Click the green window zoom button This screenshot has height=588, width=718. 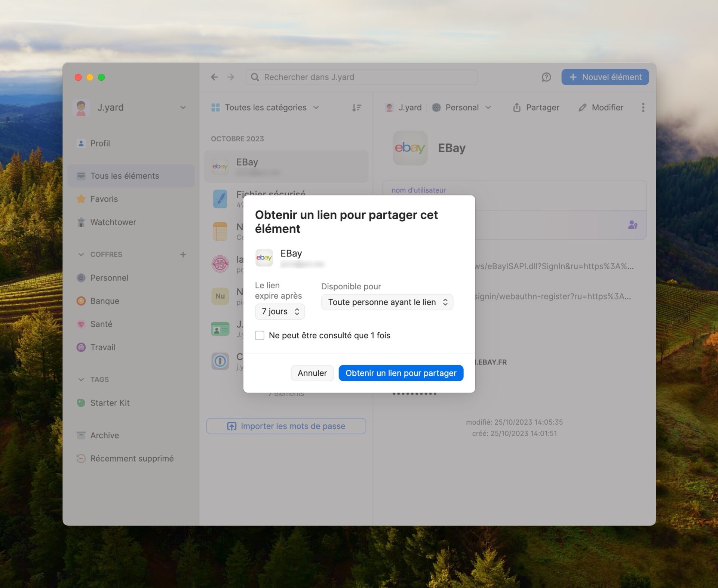pyautogui.click(x=101, y=77)
